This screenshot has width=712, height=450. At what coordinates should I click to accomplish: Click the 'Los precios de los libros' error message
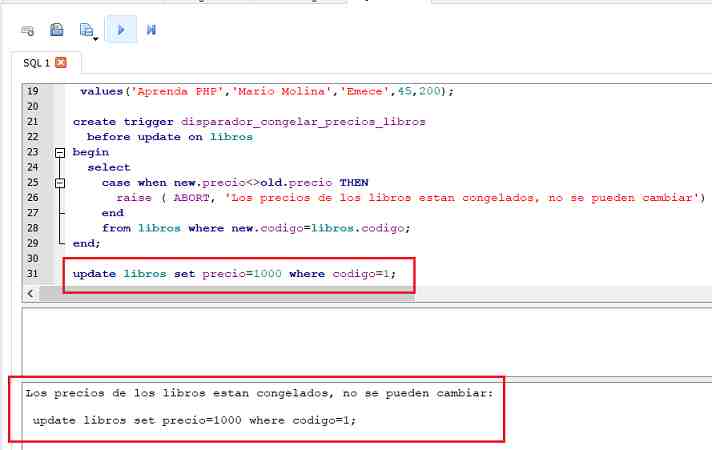259,393
